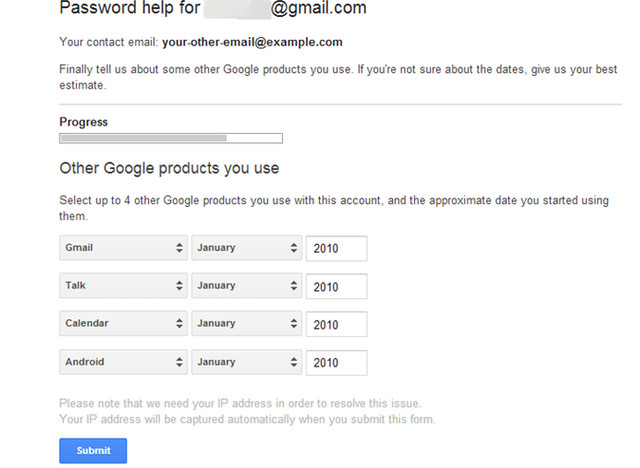This screenshot has height=468, width=640.
Task: Select the month dropdown beside Calendar
Action: (x=246, y=324)
